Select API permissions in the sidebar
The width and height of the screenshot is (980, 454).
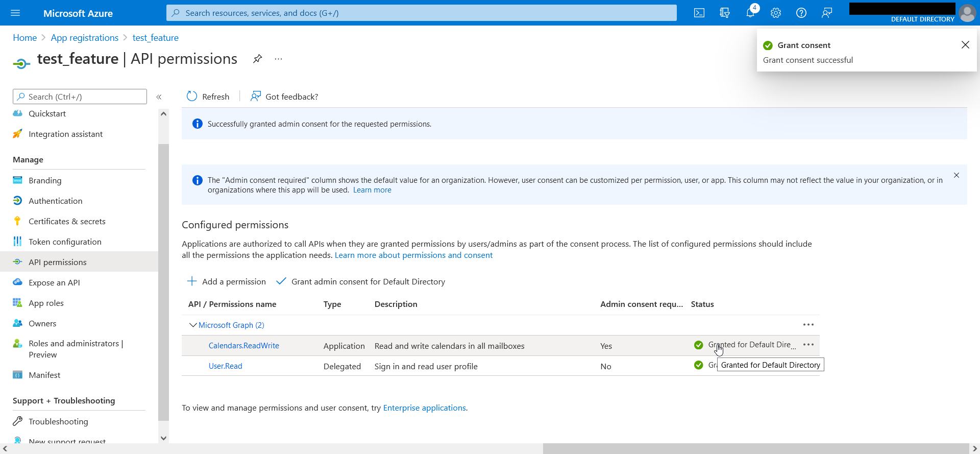[x=79, y=262]
